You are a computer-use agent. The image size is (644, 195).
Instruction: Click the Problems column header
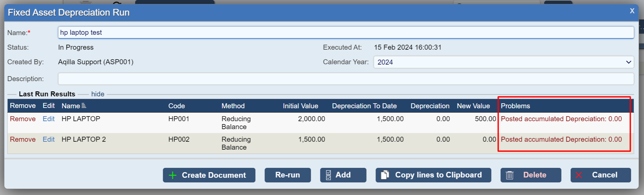[x=515, y=106]
